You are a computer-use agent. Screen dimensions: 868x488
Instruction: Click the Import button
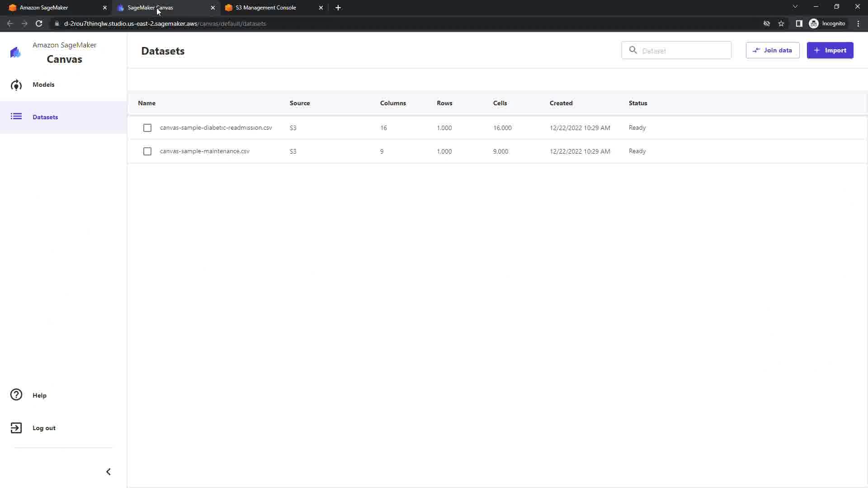click(830, 50)
